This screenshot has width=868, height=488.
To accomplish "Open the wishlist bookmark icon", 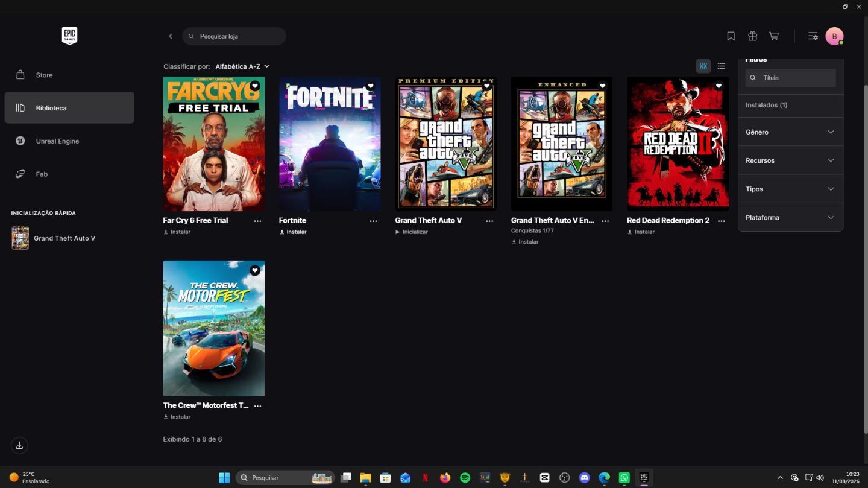I will click(731, 36).
